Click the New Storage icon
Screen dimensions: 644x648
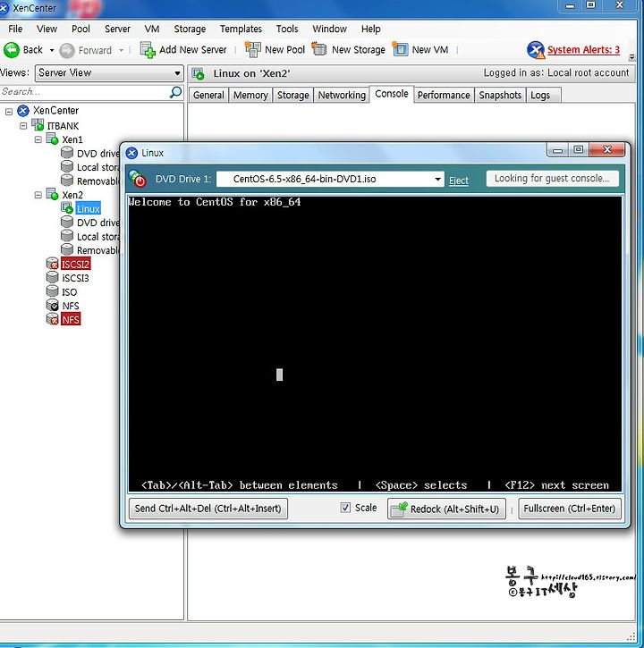(x=319, y=49)
